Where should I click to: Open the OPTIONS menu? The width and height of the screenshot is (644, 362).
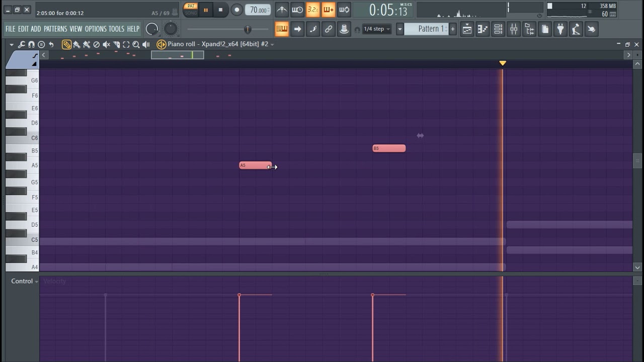(96, 29)
